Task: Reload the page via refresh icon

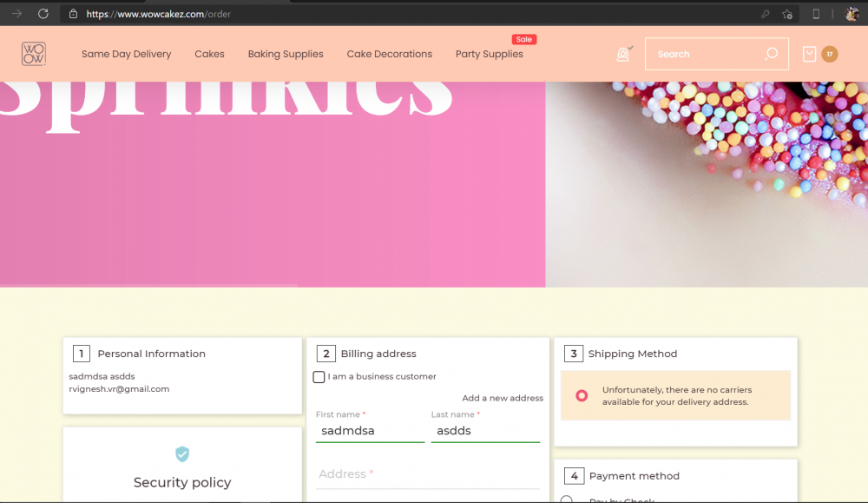Action: point(43,13)
